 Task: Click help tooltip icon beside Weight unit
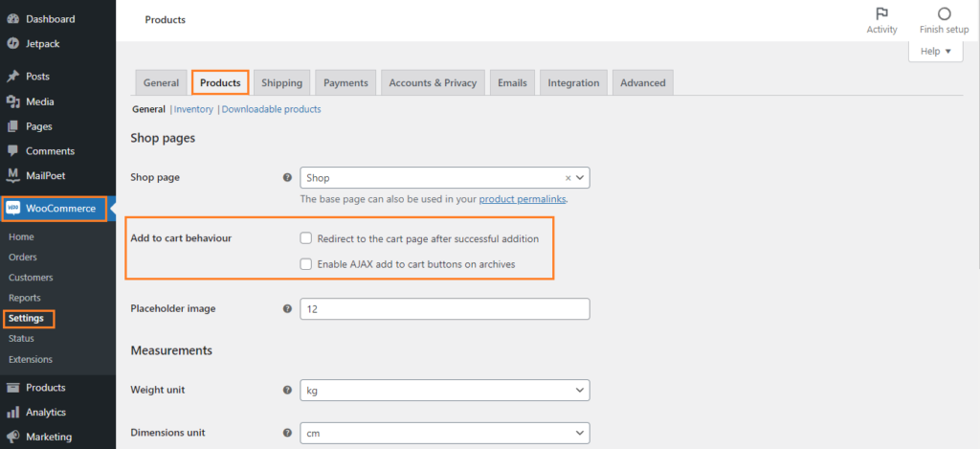tap(287, 390)
